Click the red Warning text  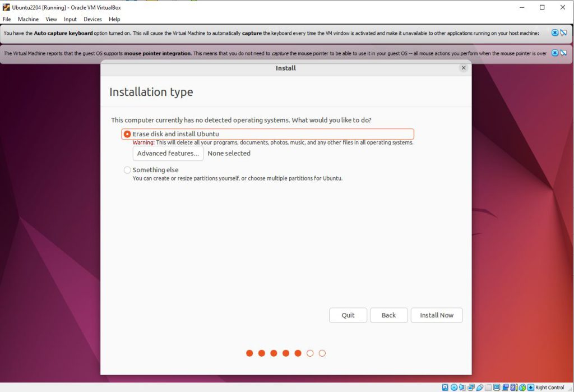(x=143, y=142)
